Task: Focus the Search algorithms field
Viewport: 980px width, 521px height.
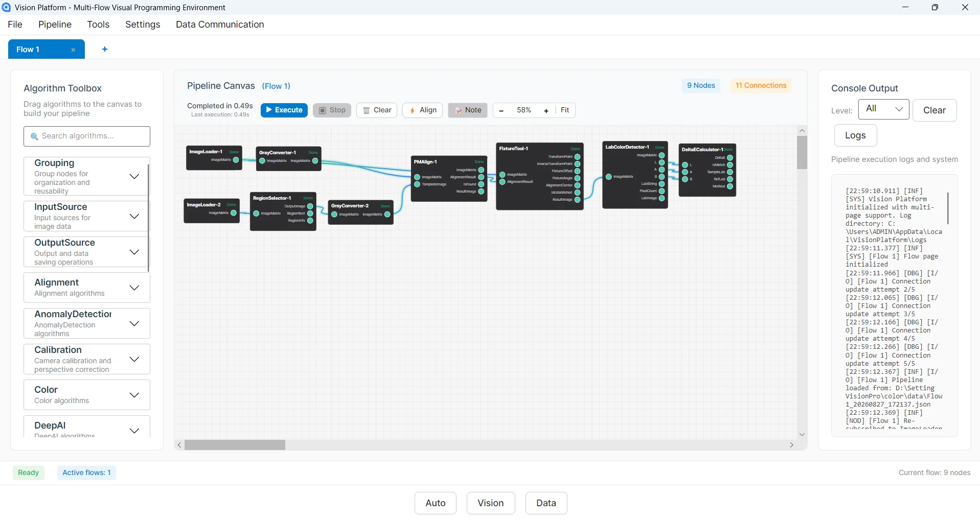Action: pyautogui.click(x=87, y=136)
